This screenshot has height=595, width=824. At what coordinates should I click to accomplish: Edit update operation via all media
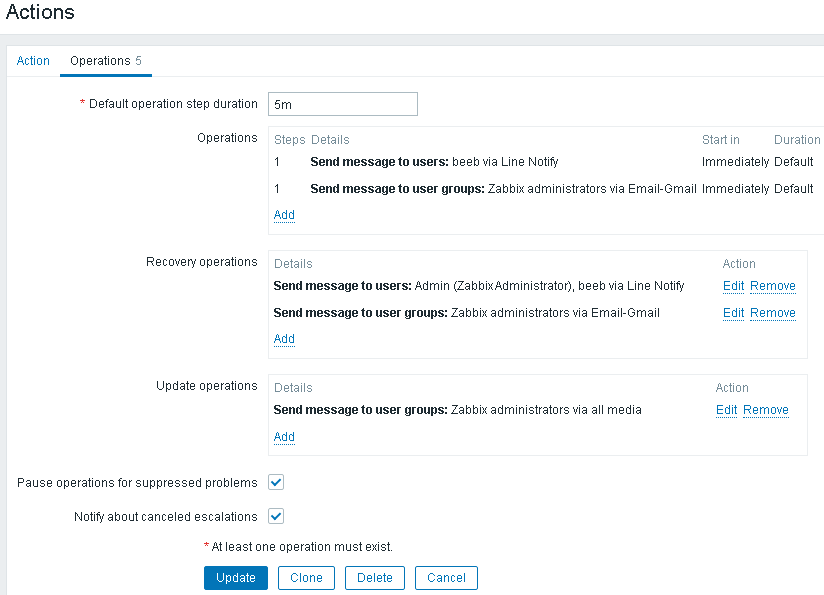(727, 410)
